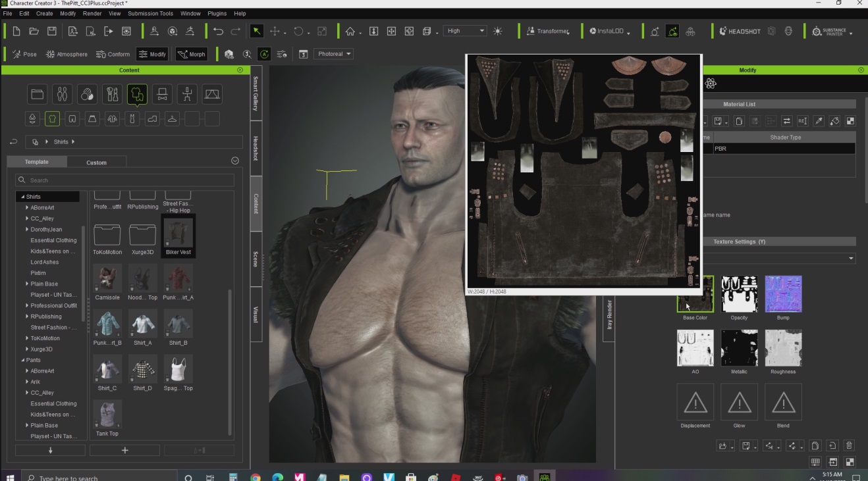Click the content Search field
The height and width of the screenshot is (481, 868).
(x=124, y=180)
